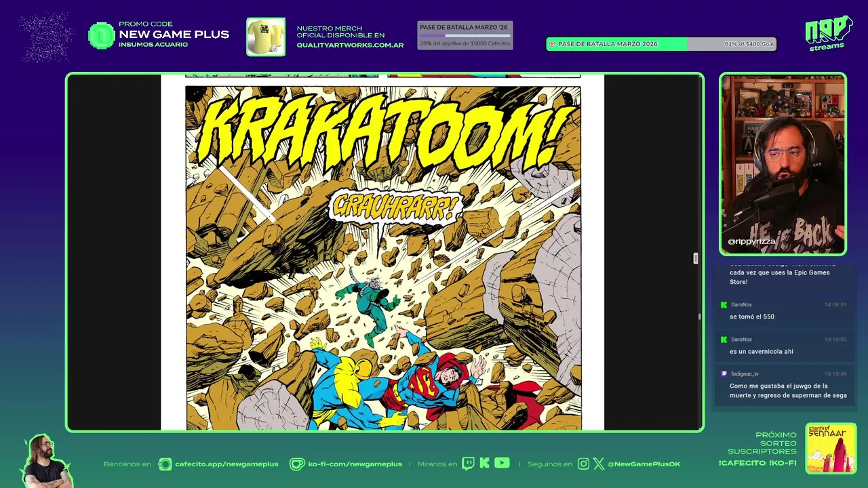This screenshot has width=868, height=488.
Task: Click the Pase de Batalla Marzo '26 Cafecitos bar
Action: point(465,35)
